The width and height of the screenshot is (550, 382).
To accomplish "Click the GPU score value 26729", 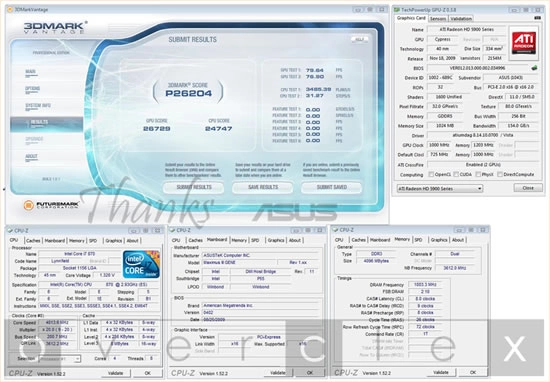I will (x=156, y=129).
